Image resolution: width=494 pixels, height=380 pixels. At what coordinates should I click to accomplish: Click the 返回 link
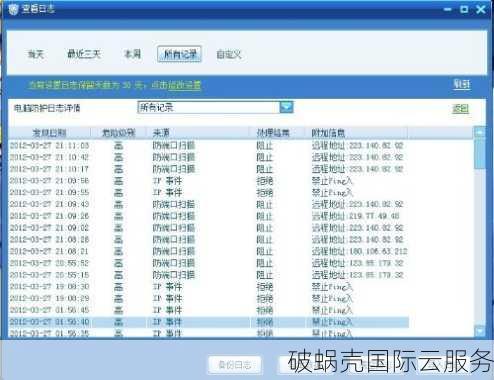click(460, 109)
